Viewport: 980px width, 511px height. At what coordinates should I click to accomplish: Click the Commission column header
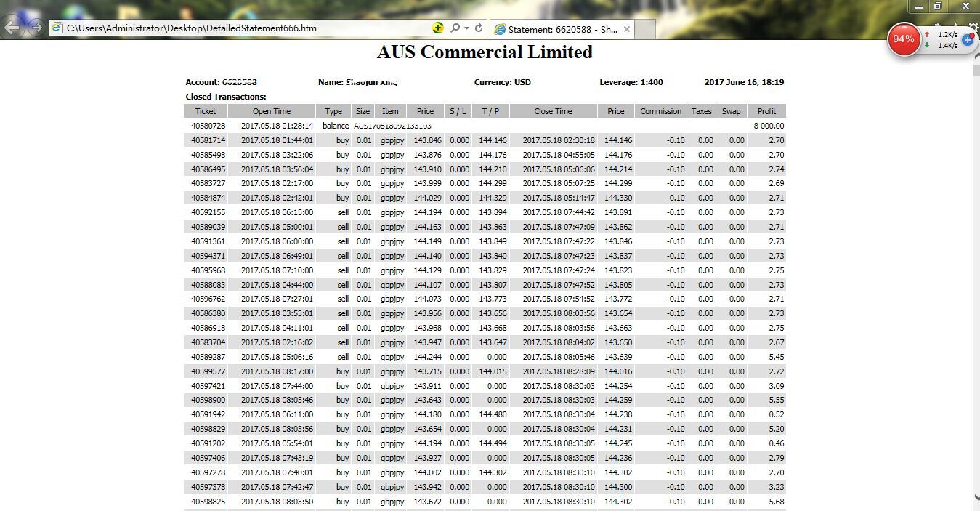[x=661, y=111]
